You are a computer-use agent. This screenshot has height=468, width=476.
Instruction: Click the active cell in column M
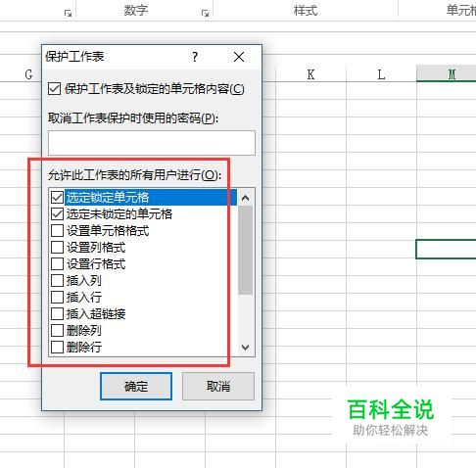[x=446, y=249]
